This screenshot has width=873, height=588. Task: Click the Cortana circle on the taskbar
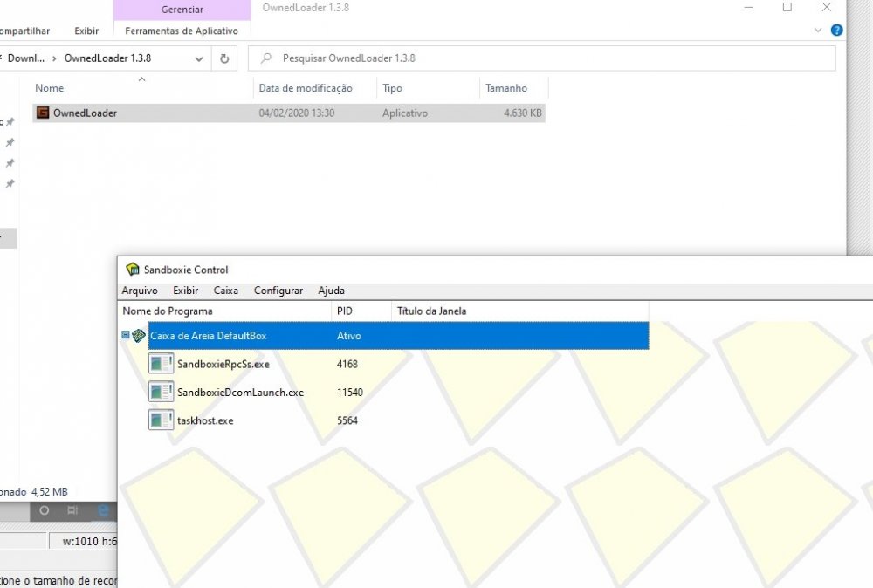tap(45, 510)
